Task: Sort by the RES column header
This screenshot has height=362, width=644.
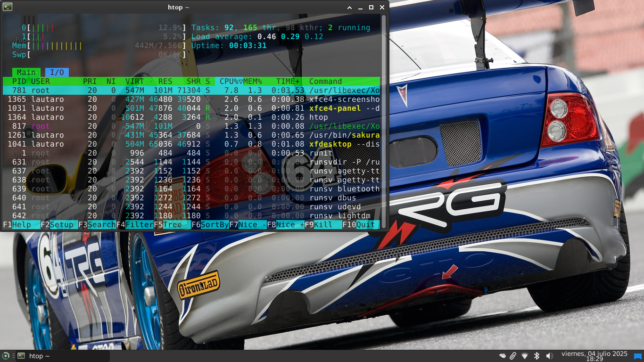Action: (165, 82)
